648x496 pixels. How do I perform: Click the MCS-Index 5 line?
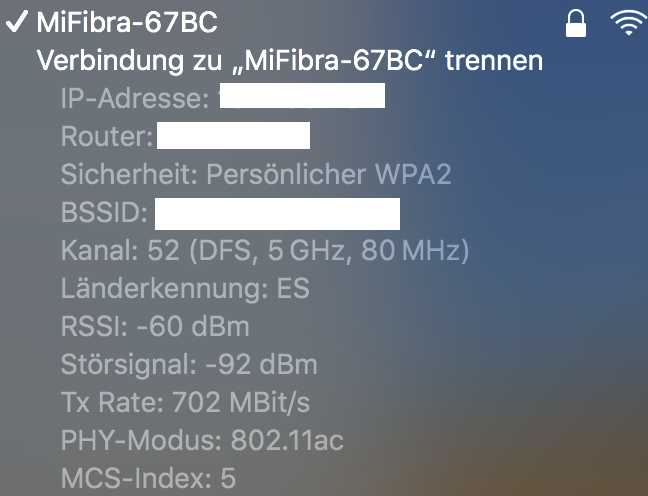point(148,477)
